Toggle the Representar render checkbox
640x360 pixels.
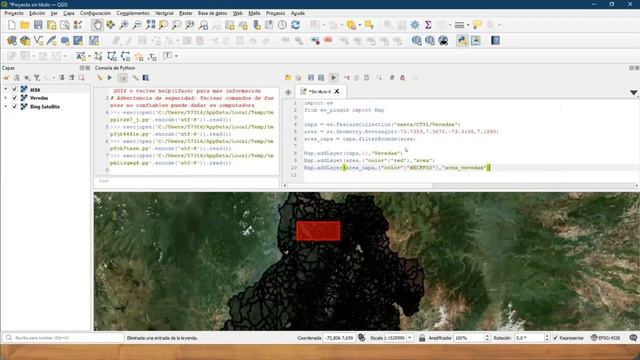click(556, 338)
